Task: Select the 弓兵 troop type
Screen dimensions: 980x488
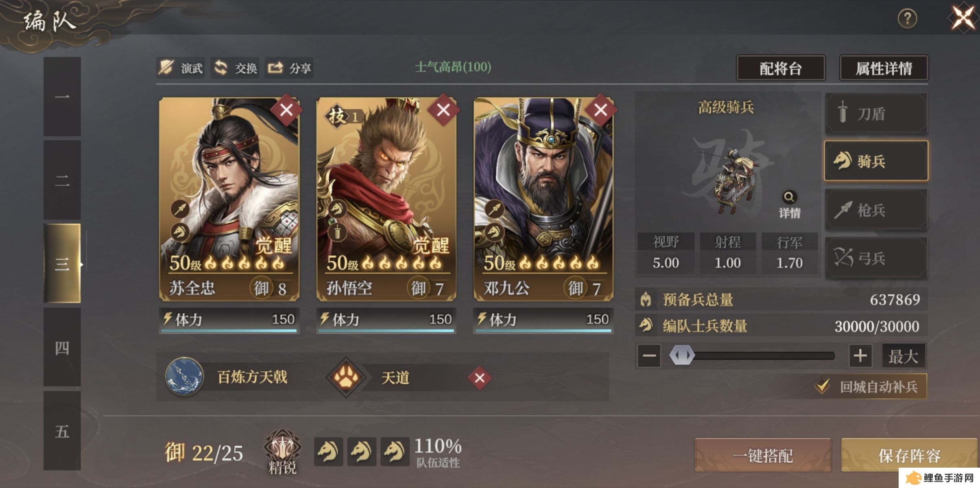Action: tap(876, 258)
